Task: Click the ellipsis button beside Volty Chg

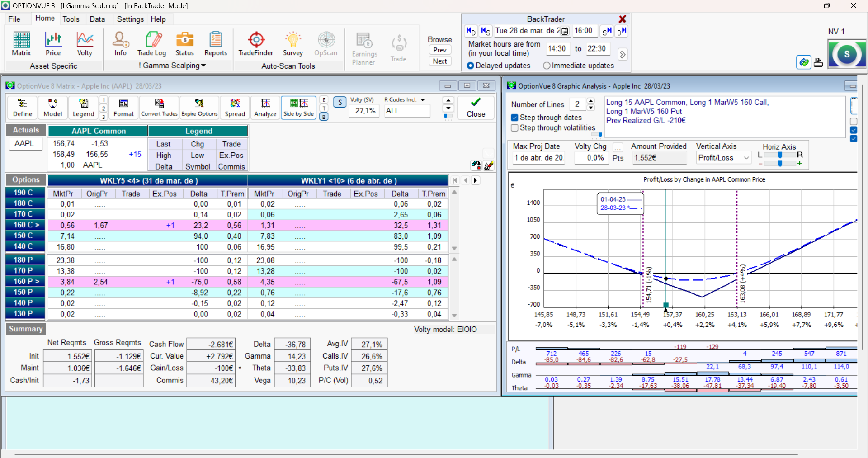Action: [618, 147]
